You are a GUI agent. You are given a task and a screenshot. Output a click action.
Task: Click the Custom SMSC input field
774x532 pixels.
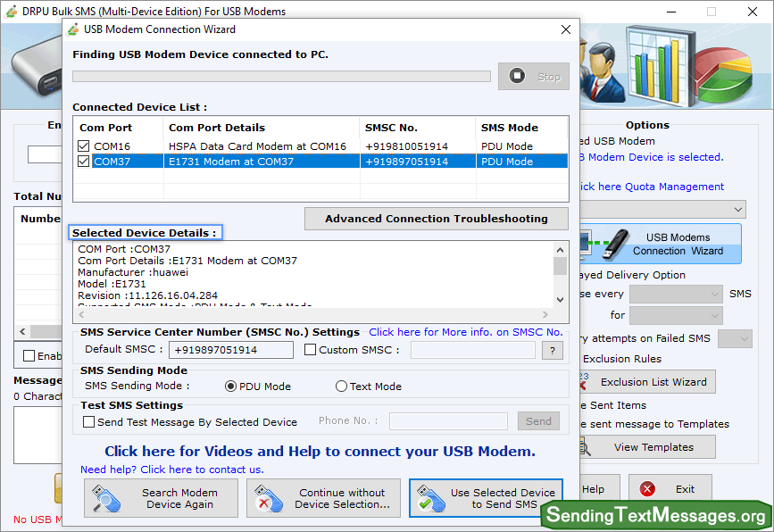[473, 350]
